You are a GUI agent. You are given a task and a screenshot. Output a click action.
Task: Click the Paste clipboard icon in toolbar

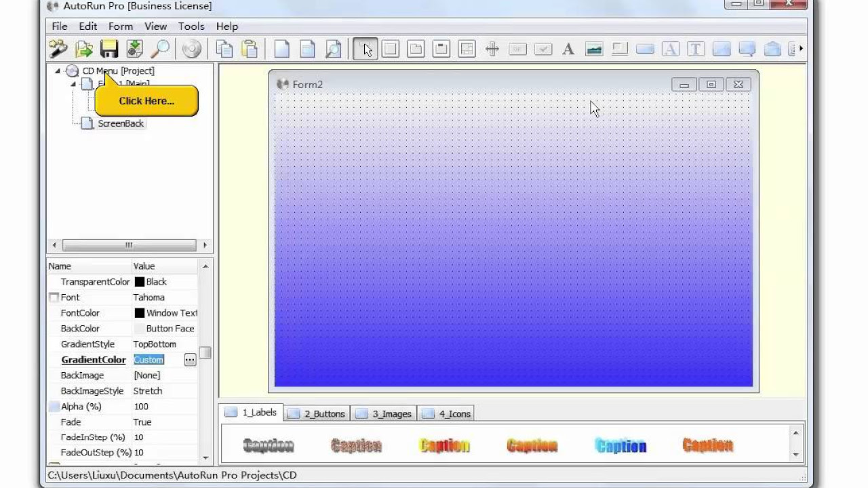tap(250, 49)
